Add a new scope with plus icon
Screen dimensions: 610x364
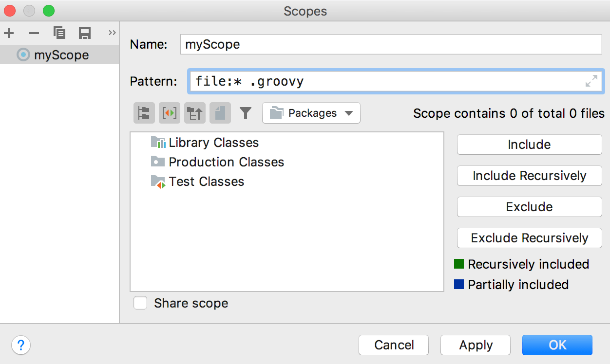point(9,33)
